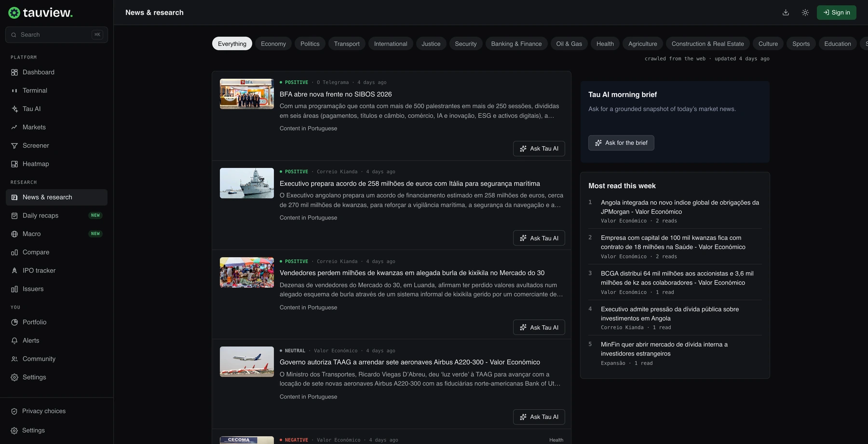Viewport: 868px width, 444px height.
Task: Open the Portfolio pie icon
Action: (14, 322)
